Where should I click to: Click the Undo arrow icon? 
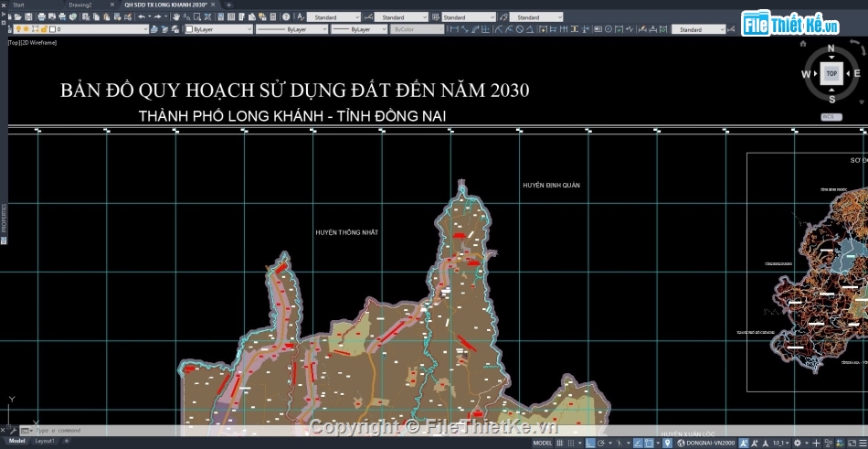click(x=142, y=16)
